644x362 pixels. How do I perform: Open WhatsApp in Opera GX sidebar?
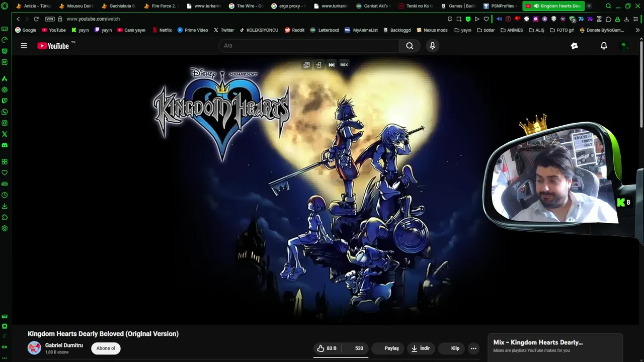[5, 112]
